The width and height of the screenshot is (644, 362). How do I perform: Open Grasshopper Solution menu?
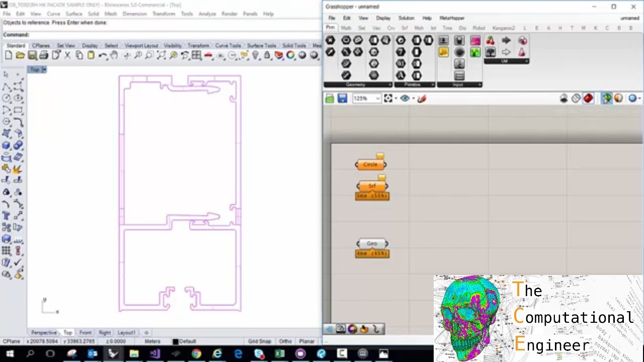(x=407, y=18)
